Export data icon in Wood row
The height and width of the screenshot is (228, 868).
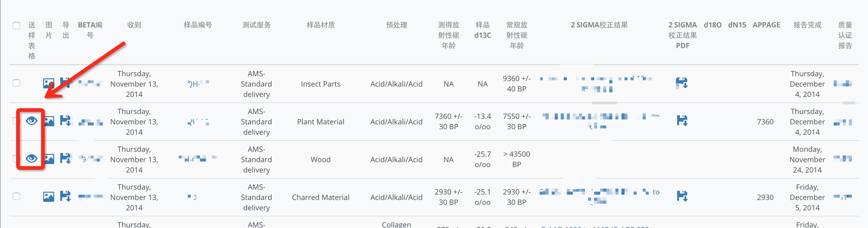coord(66,159)
